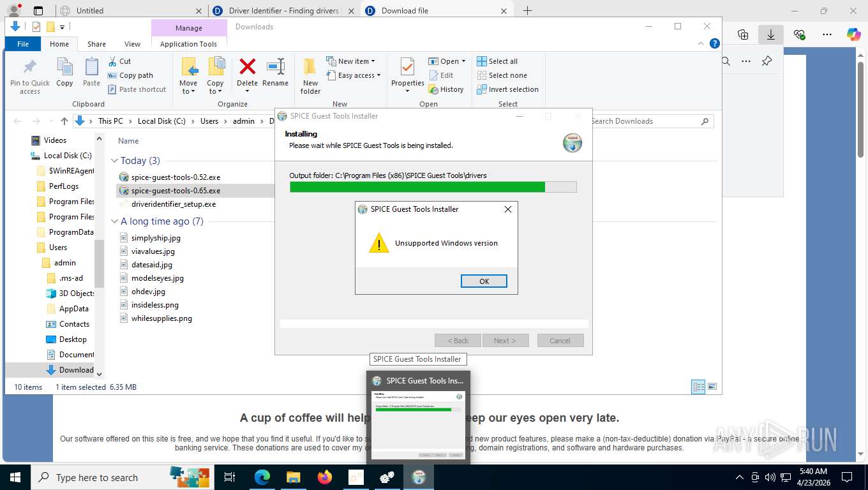Click the installation progress bar
Viewport: 868px width, 490px height.
click(x=433, y=187)
